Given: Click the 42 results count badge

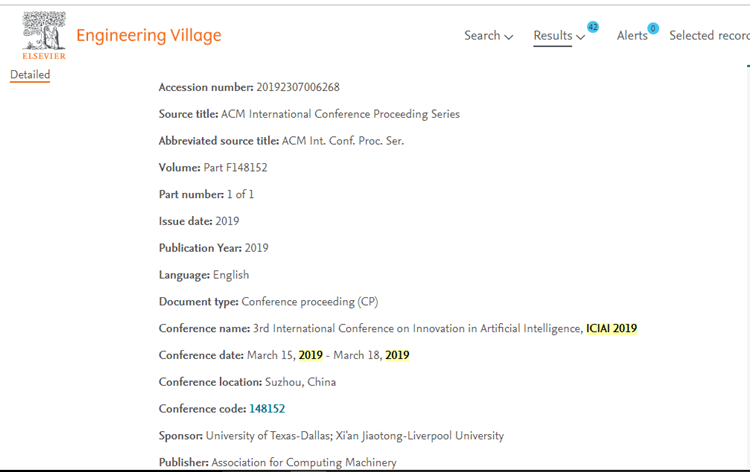Looking at the screenshot, I should (593, 27).
